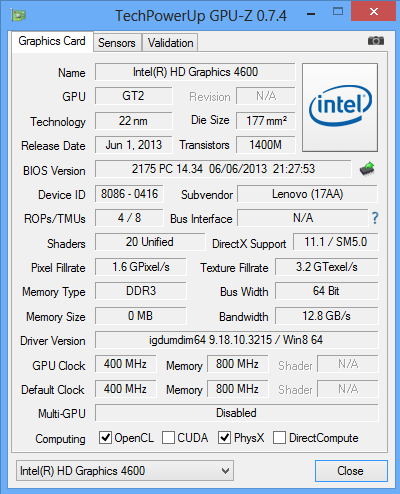400x494 pixels.
Task: Switch to the Sensors tab
Action: (x=117, y=43)
